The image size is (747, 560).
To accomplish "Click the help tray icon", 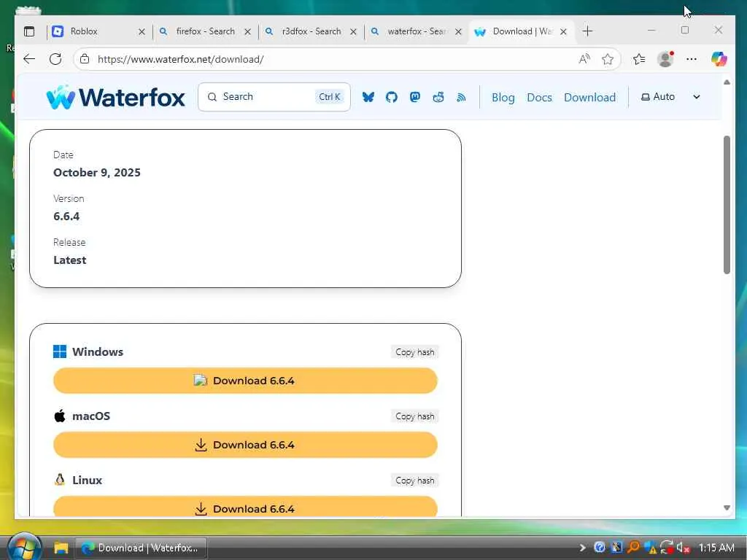I will pos(600,548).
